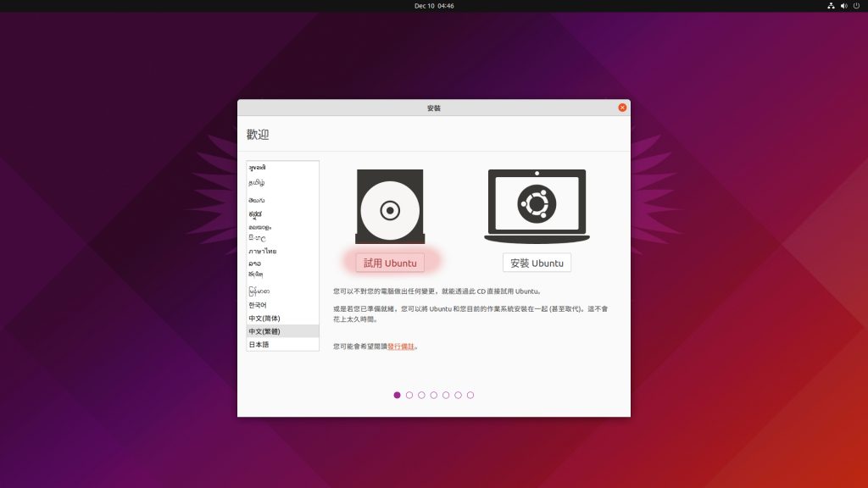Select မြန်မာစာ in the language list
This screenshot has height=488, width=868.
pos(282,291)
